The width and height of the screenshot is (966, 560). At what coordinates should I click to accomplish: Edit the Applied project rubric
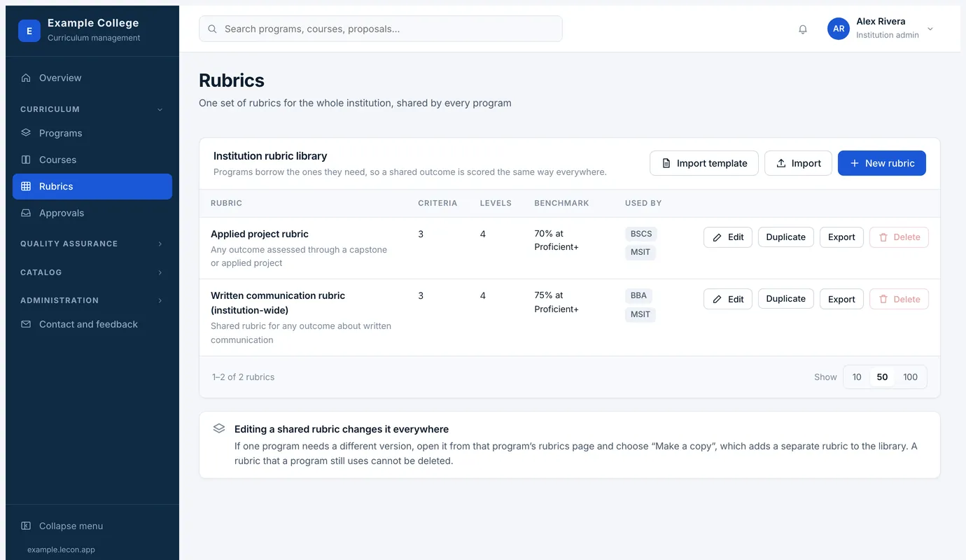728,237
